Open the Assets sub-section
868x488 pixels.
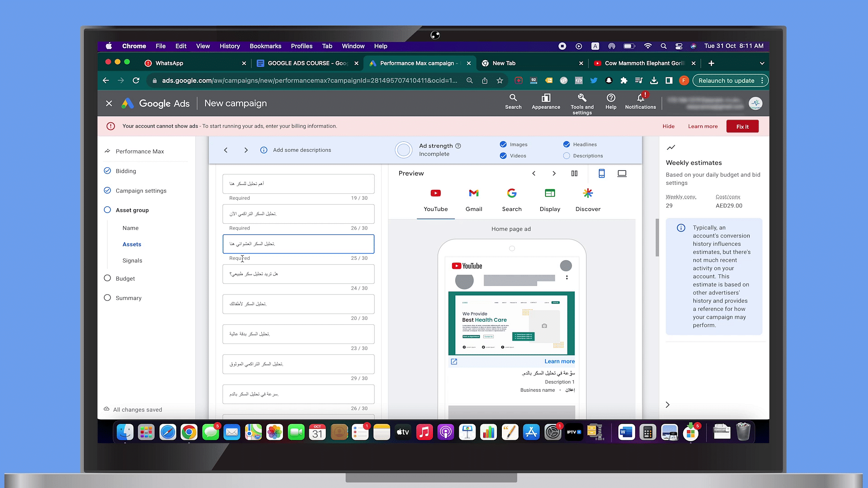[x=132, y=244]
